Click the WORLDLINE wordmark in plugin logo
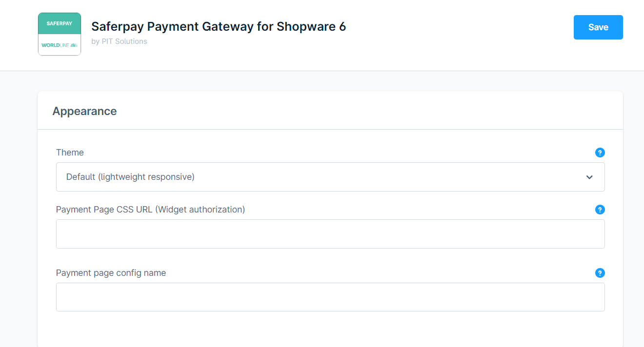The width and height of the screenshot is (644, 347). 55,45
